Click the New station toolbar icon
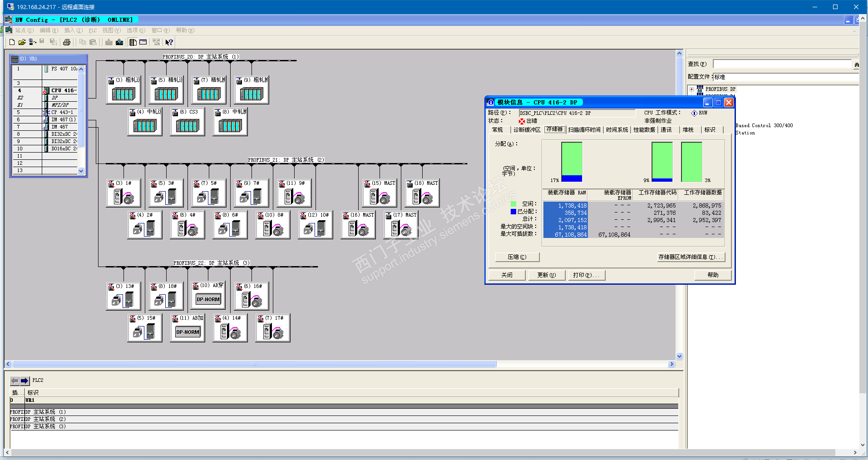Image resolution: width=868 pixels, height=460 pixels. coord(12,42)
